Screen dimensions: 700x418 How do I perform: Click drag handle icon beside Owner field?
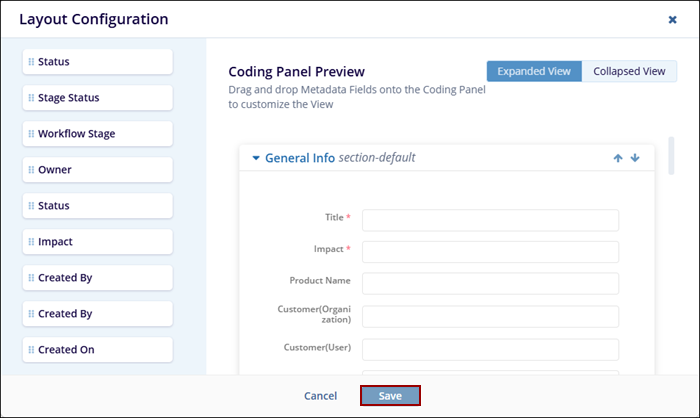(31, 170)
